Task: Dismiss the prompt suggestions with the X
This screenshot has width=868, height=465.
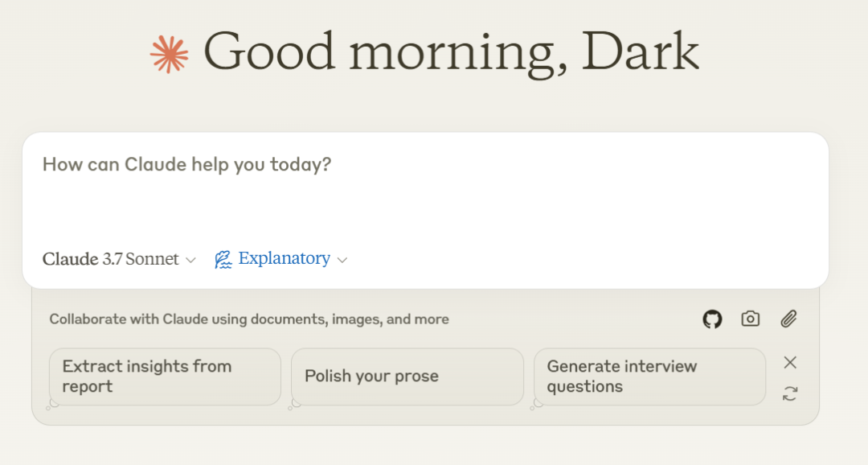Action: point(790,363)
